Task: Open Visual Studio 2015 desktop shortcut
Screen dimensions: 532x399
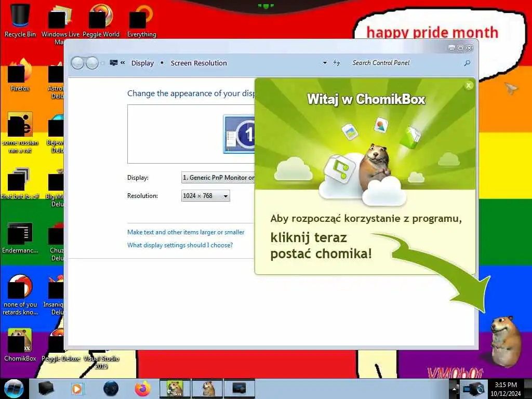Action: click(101, 362)
